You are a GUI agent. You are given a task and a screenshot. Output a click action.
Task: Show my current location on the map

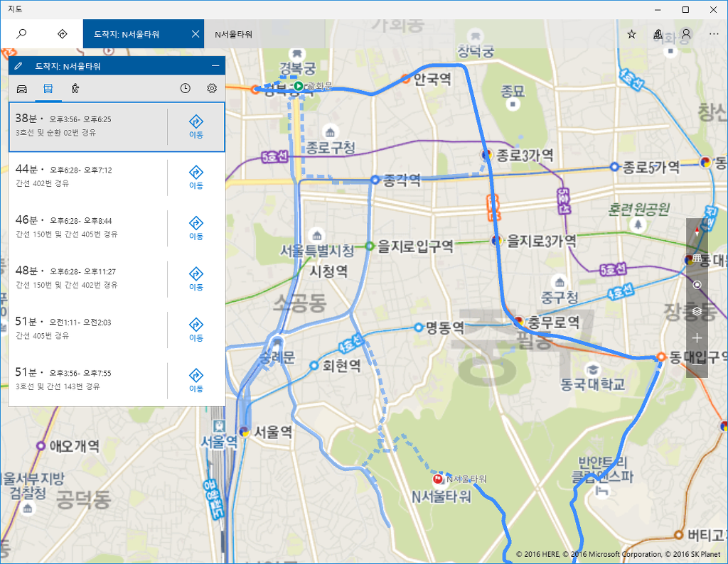(x=697, y=285)
